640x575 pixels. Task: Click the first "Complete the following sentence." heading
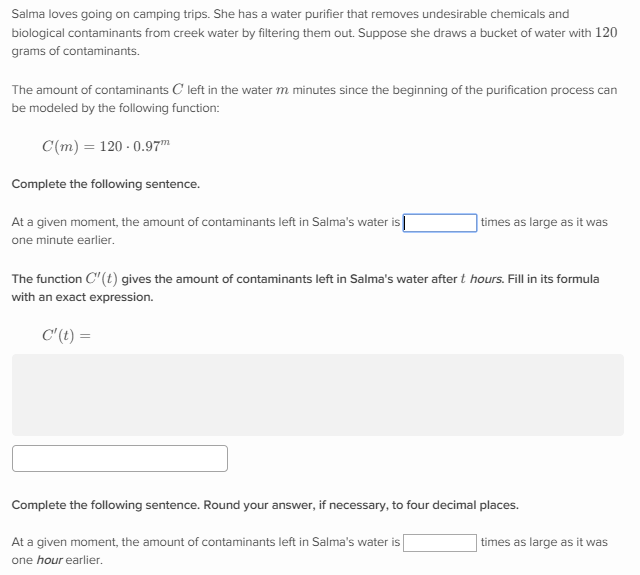[106, 184]
